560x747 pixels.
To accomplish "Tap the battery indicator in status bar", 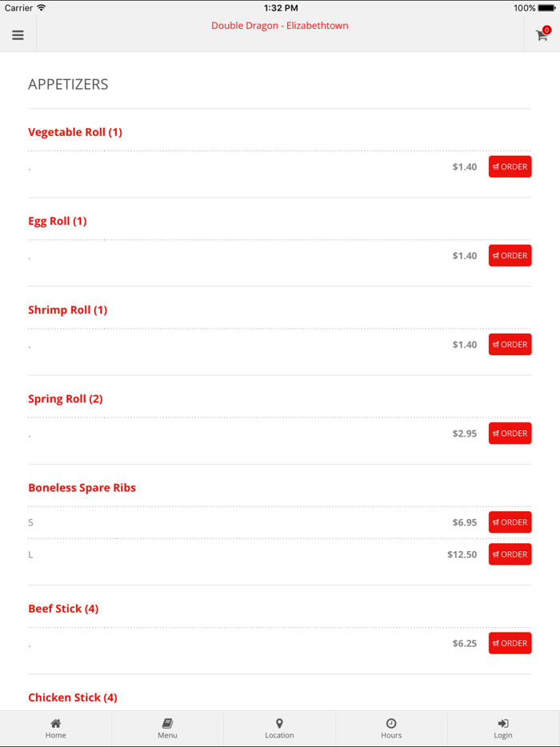I will [x=546, y=8].
